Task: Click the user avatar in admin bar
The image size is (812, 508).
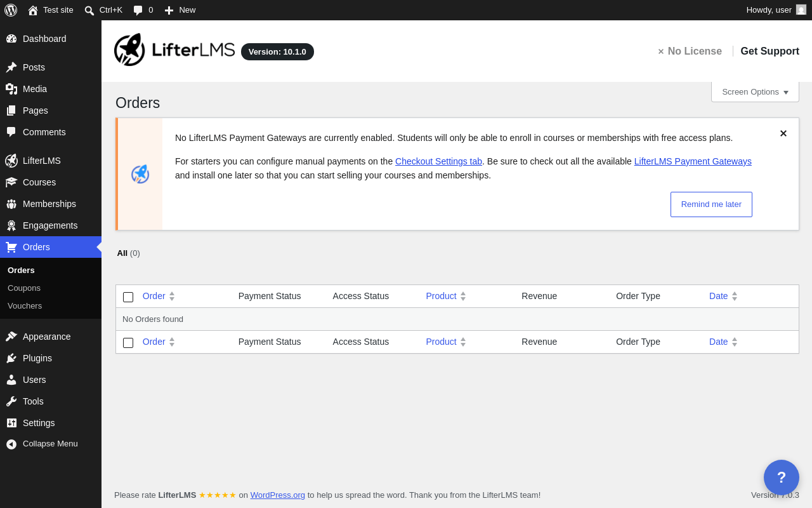Action: [801, 10]
